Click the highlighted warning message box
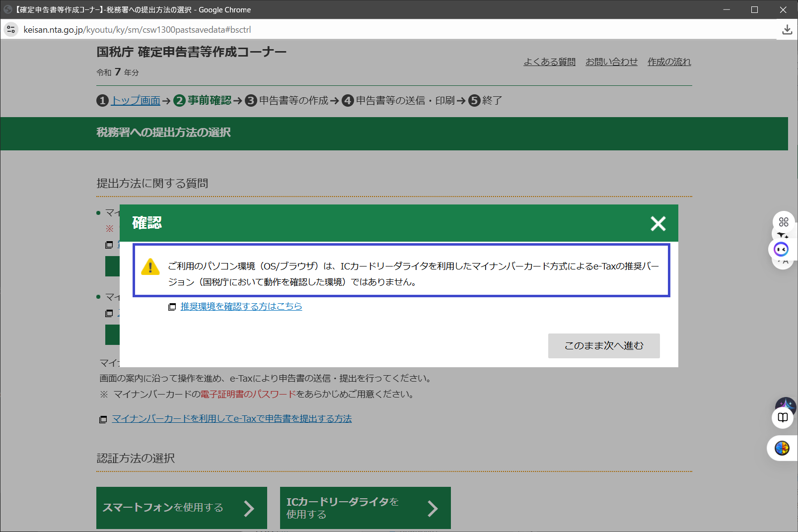The width and height of the screenshot is (798, 532). (401, 270)
